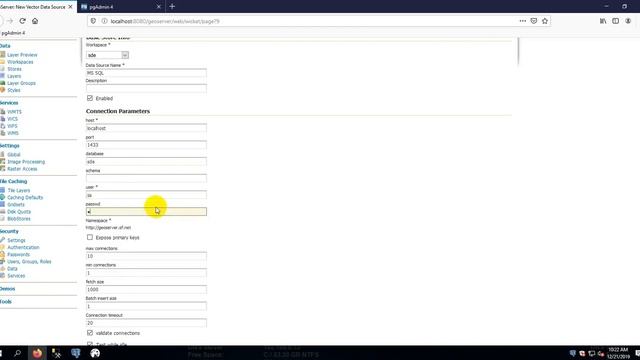Screen dimensions: 640x360
Task: Close the pgAdmin 4 tab
Action: coord(159,7)
